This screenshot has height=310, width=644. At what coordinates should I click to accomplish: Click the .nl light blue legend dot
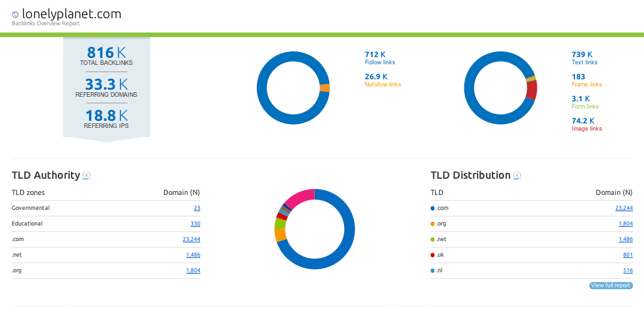(433, 270)
